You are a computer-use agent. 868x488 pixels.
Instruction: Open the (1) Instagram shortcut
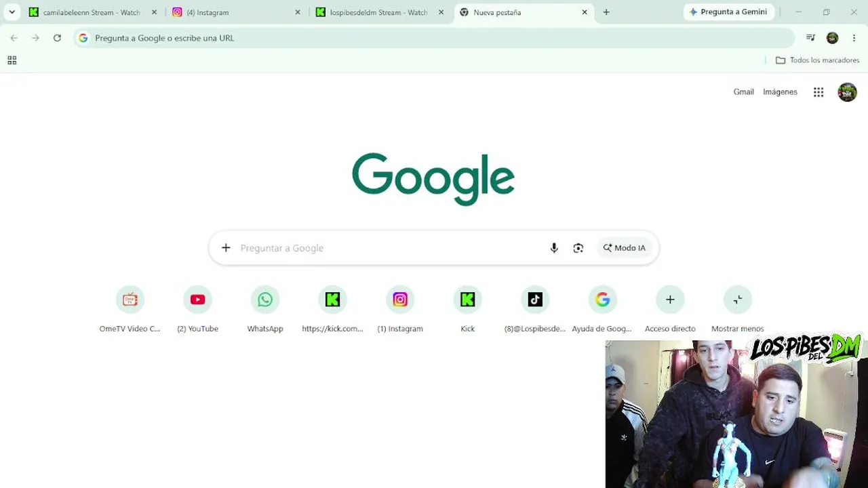point(400,310)
